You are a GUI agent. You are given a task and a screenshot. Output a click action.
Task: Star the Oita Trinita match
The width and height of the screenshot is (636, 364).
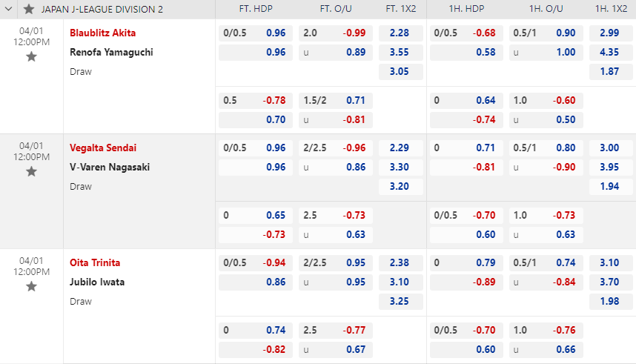(31, 286)
